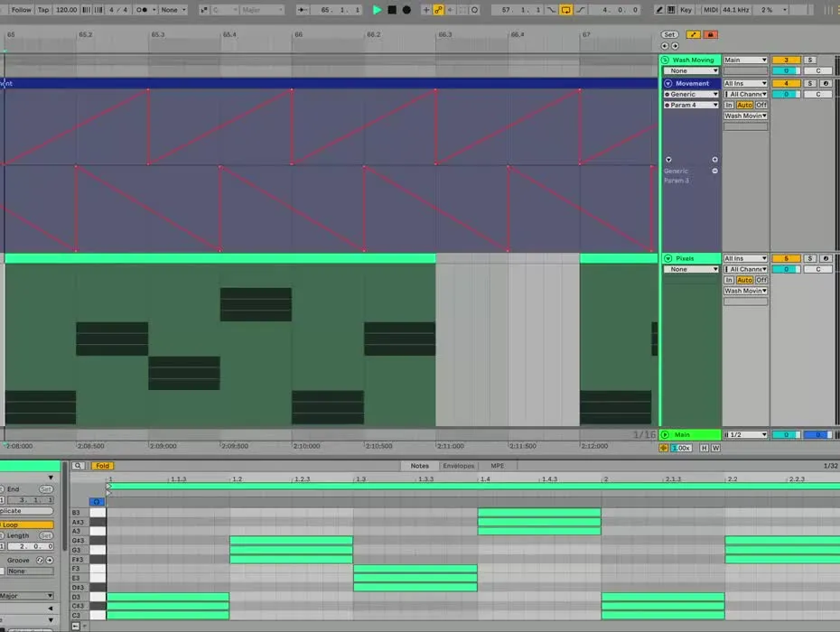This screenshot has height=632, width=840.
Task: Open the Param 4 automation dropdown
Action: (x=692, y=105)
